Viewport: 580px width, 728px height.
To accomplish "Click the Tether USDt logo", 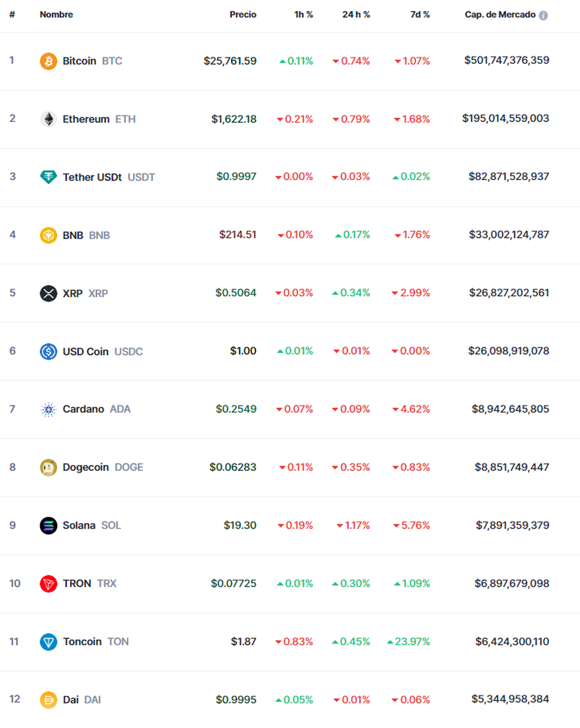I will tap(48, 177).
